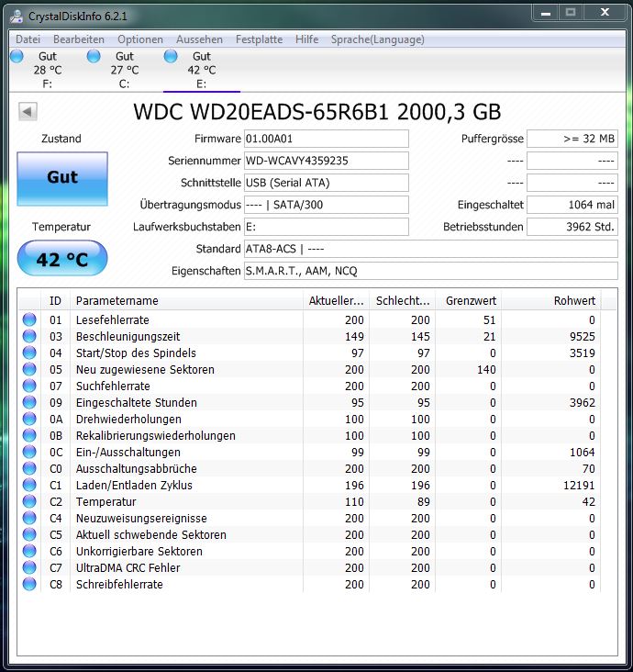Click the ID column header

pyautogui.click(x=56, y=301)
